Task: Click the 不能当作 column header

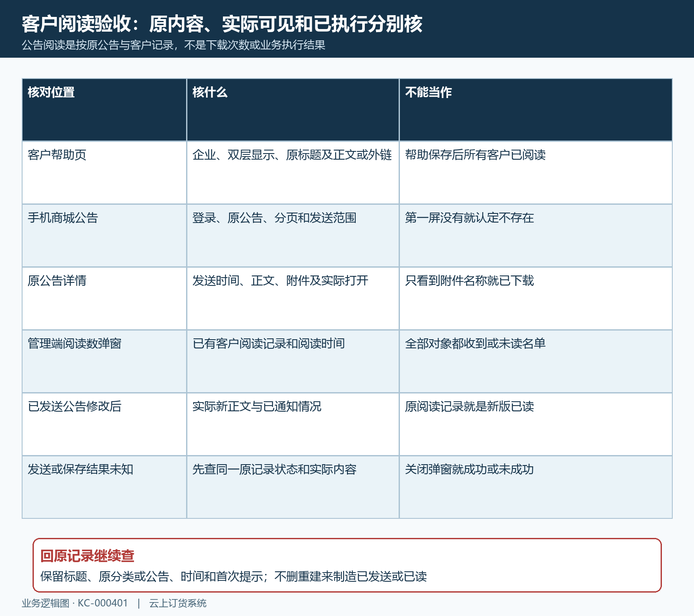Action: pyautogui.click(x=536, y=110)
